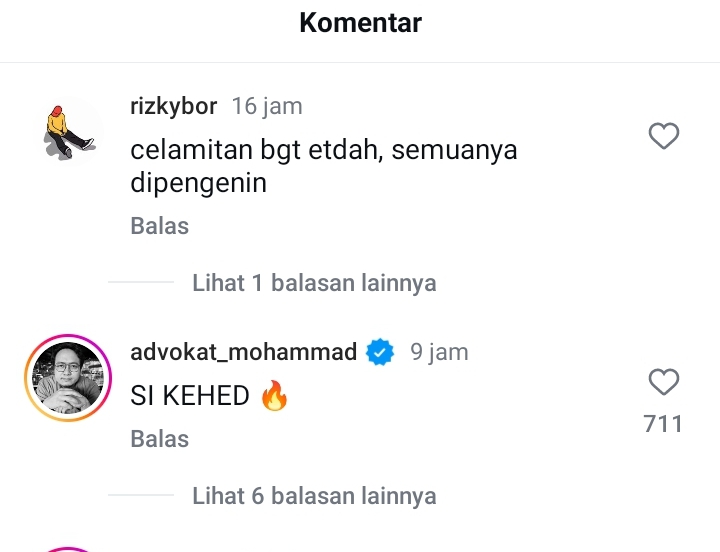Open the rizkybor username link
This screenshot has width=720, height=552.
coord(174,107)
